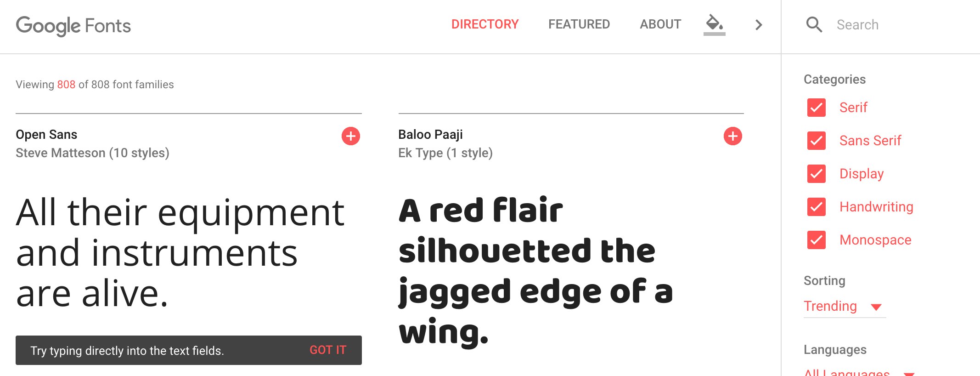Add Baloo Paaji with plus icon
This screenshot has height=376, width=980.
click(733, 136)
